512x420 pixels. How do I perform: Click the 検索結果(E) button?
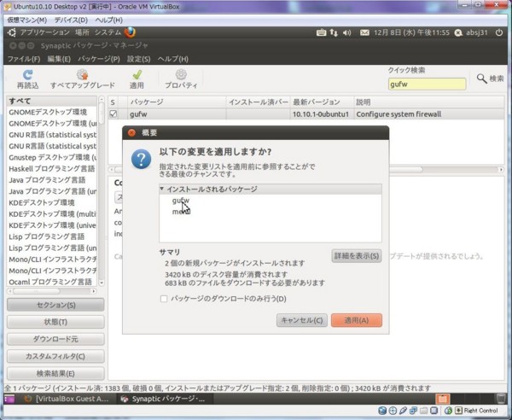point(55,373)
